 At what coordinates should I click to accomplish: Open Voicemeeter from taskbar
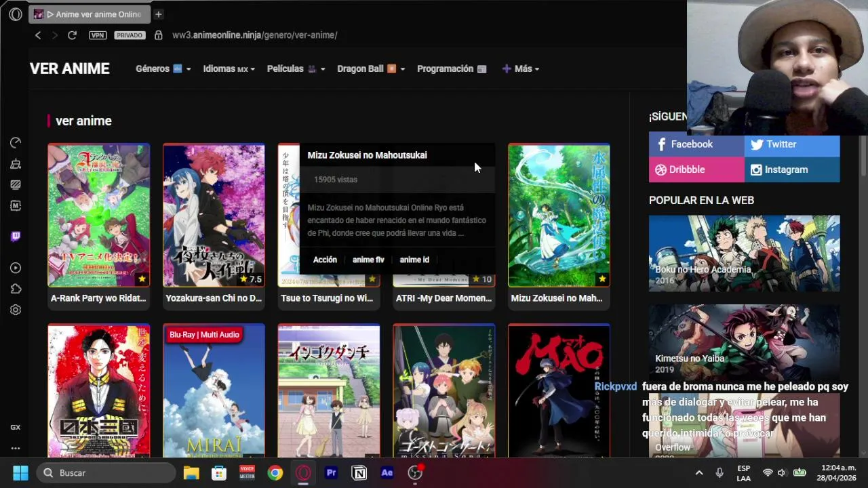[x=247, y=472]
